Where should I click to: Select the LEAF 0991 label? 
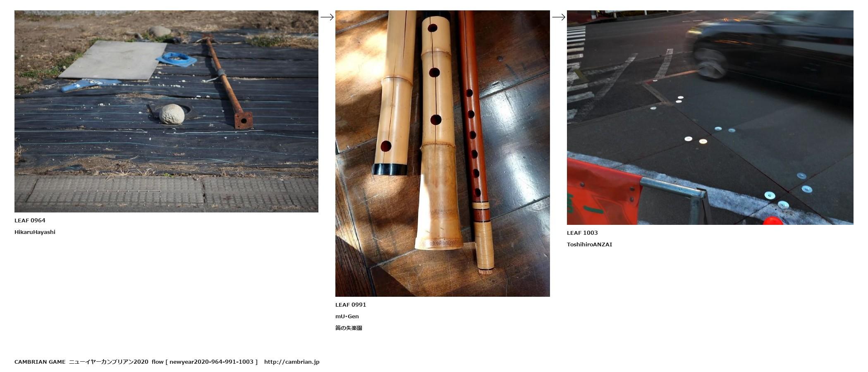[351, 305]
